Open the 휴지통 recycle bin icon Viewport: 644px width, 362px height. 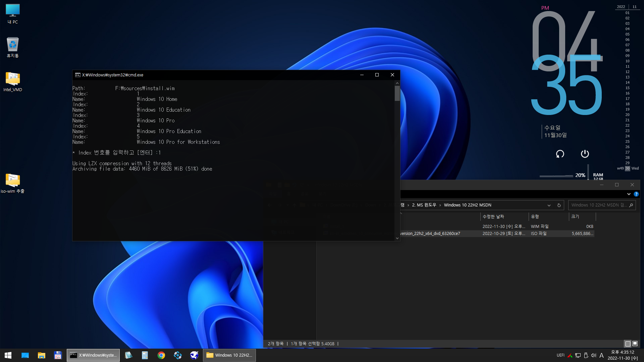tap(13, 47)
